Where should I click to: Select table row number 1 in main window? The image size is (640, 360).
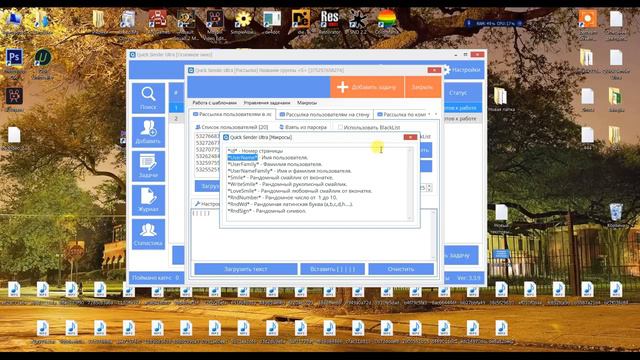pyautogui.click(x=176, y=108)
